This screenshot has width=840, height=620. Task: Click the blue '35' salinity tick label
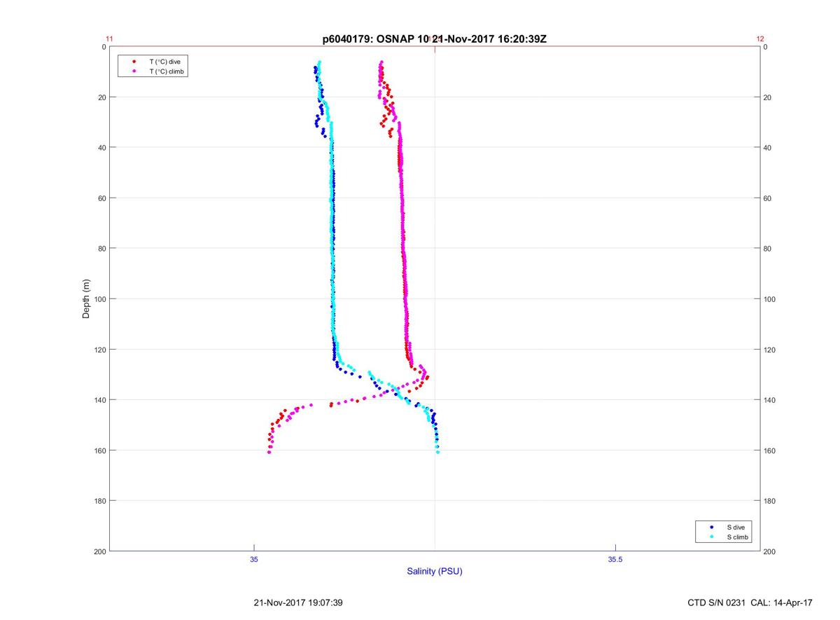[x=254, y=559]
